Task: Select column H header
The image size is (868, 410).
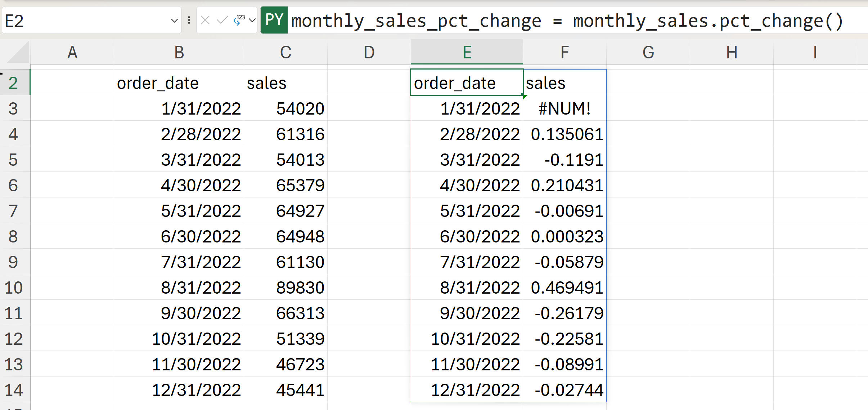Action: [x=732, y=52]
